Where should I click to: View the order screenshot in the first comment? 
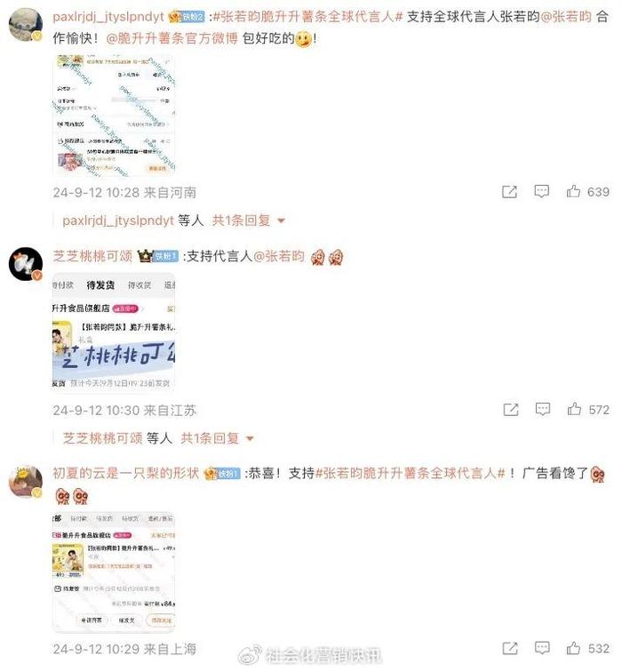coord(114,115)
